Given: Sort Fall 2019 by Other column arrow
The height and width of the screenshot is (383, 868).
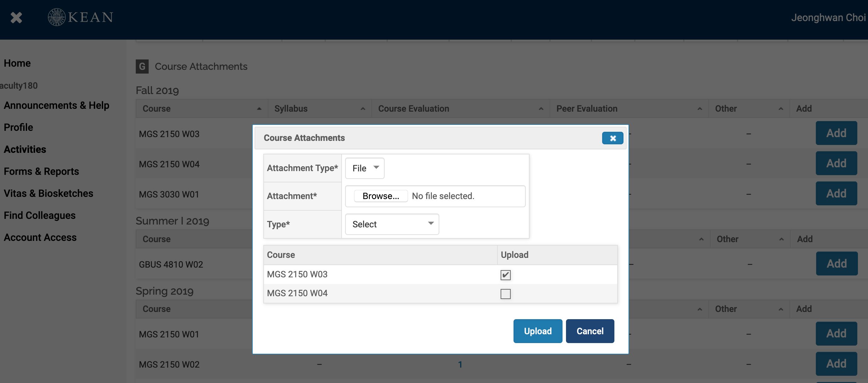Looking at the screenshot, I should pos(781,108).
